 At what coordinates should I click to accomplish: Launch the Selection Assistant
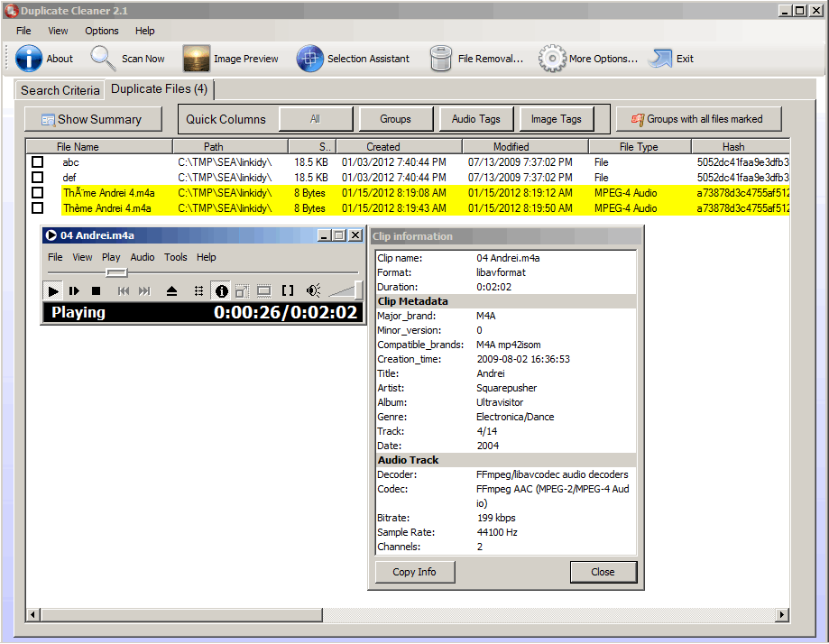point(310,59)
